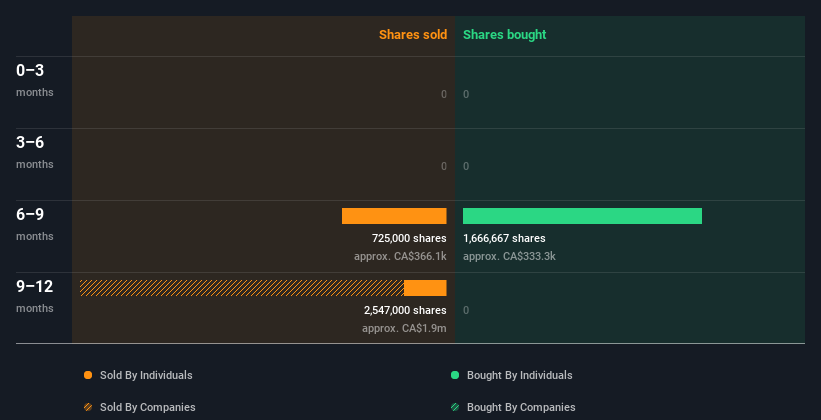Click the 1,666,667 shares value
The width and height of the screenshot is (821, 420).
504,238
